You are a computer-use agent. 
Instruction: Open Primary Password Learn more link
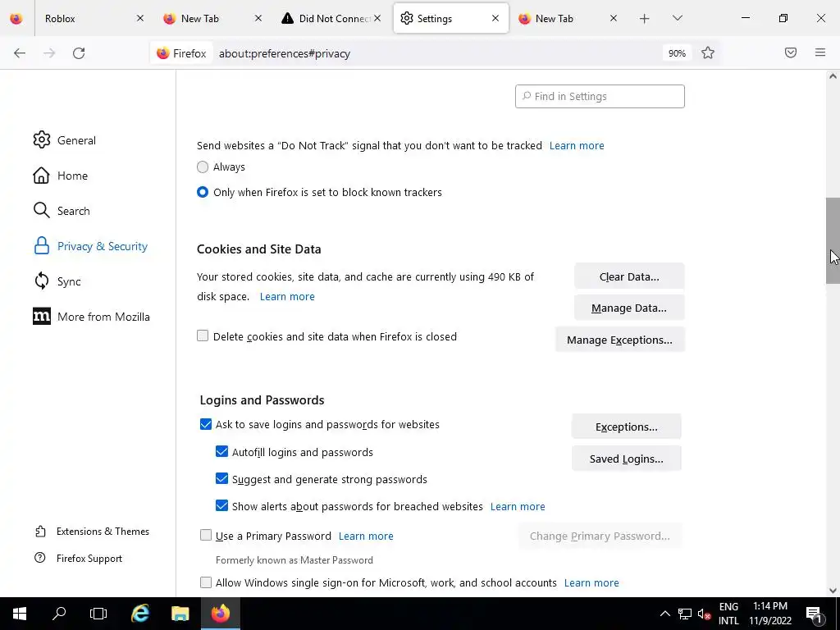pyautogui.click(x=366, y=536)
